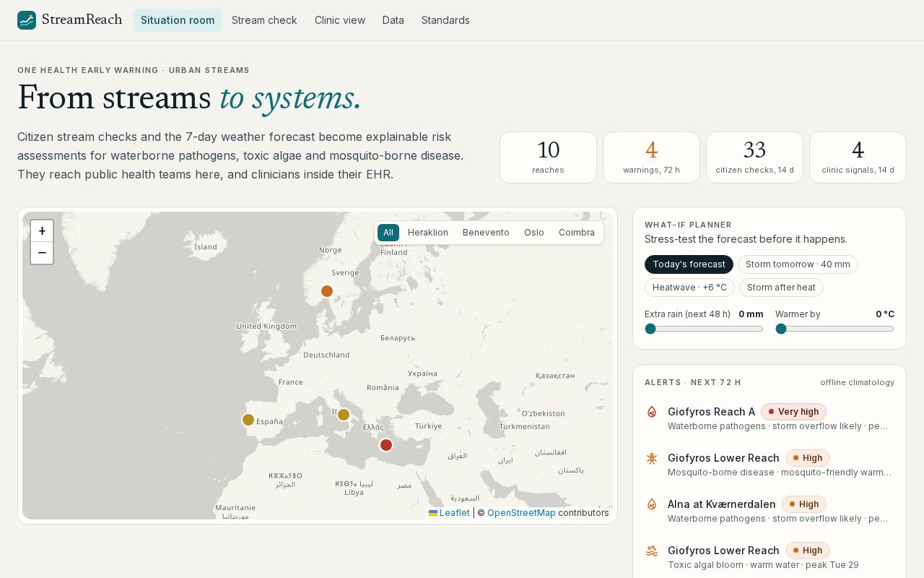
Task: Open the Situation room tab
Action: (x=178, y=20)
